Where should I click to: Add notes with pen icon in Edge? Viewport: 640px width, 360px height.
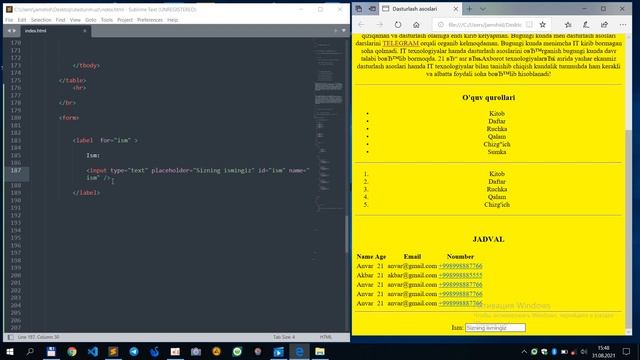[x=586, y=24]
